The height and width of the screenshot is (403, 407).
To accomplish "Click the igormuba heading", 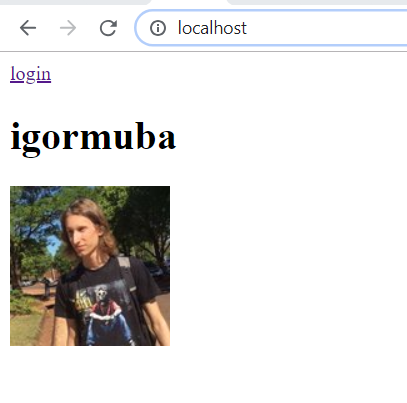I will point(93,137).
